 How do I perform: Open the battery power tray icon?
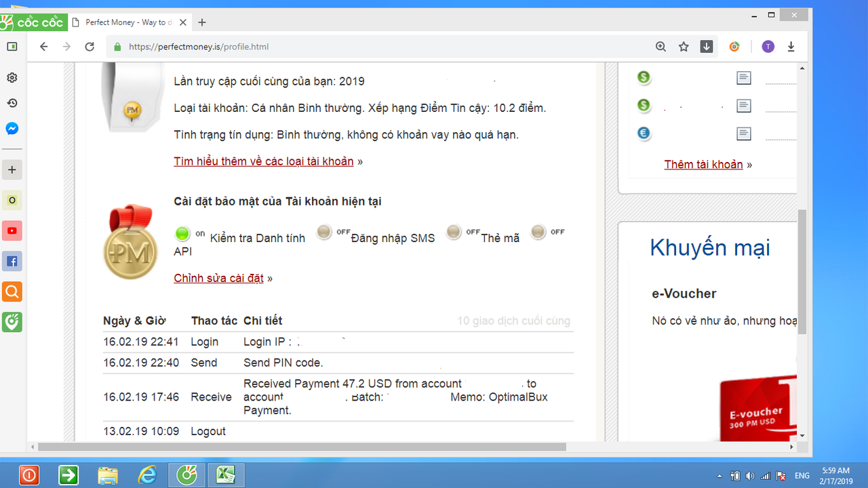pos(735,476)
